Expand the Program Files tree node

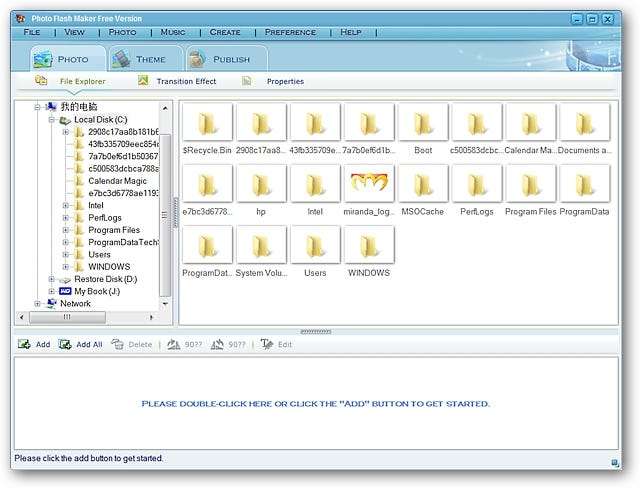[65, 230]
